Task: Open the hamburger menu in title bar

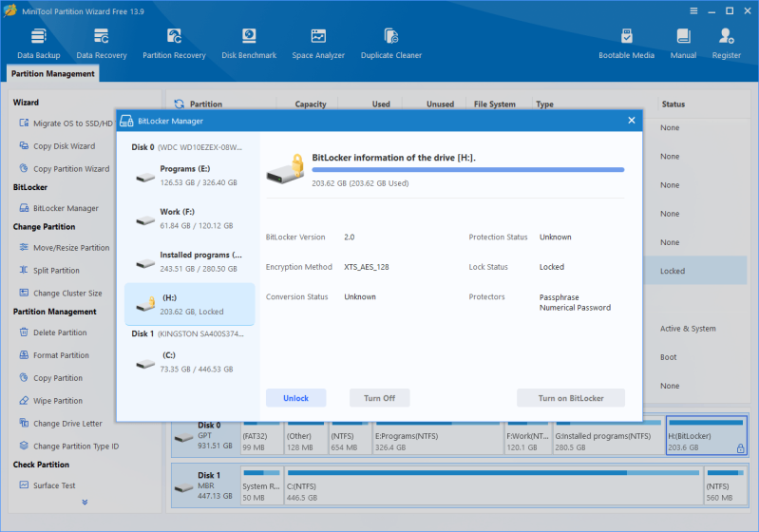Action: pos(693,10)
